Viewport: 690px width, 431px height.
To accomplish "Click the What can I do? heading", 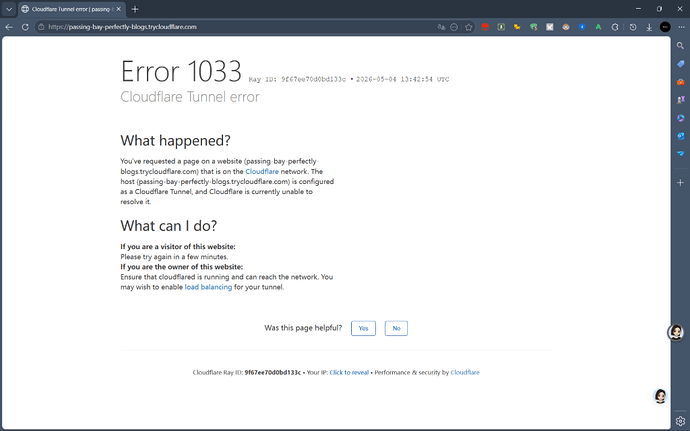I will click(x=169, y=226).
